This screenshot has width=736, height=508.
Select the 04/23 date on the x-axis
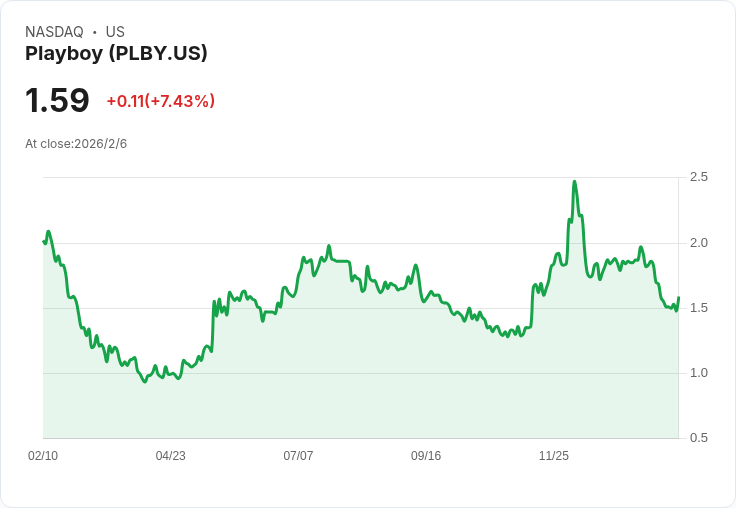tap(170, 456)
